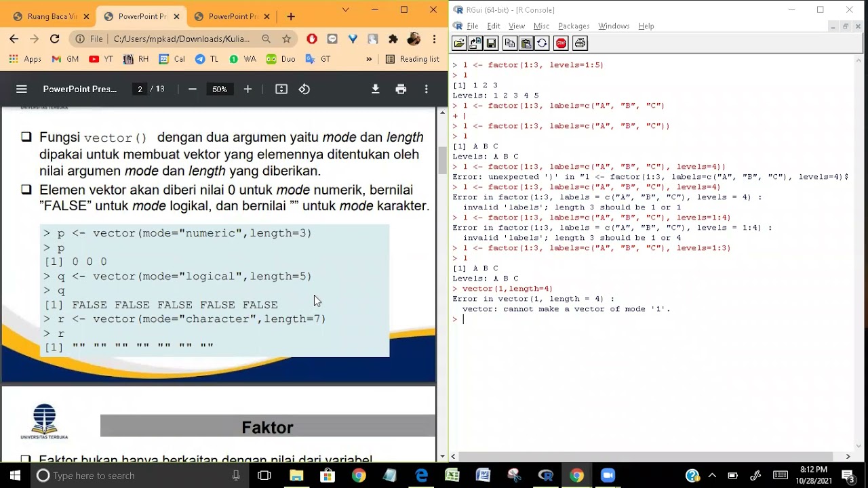The height and width of the screenshot is (488, 868).
Task: Open Windows Start menu
Action: coord(15,475)
